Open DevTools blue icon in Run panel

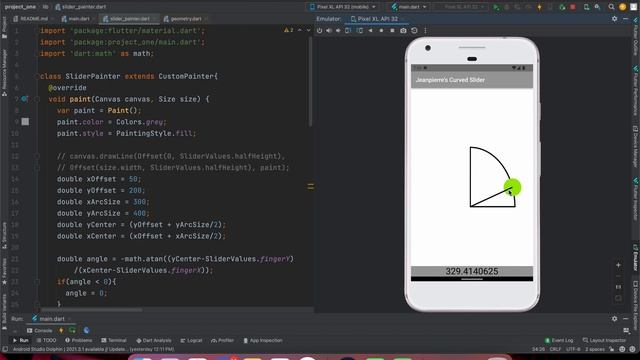point(86,330)
